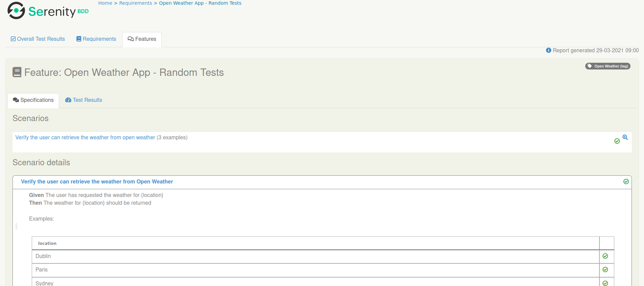Click the Specifications tab chat icon
The image size is (644, 286).
point(16,100)
